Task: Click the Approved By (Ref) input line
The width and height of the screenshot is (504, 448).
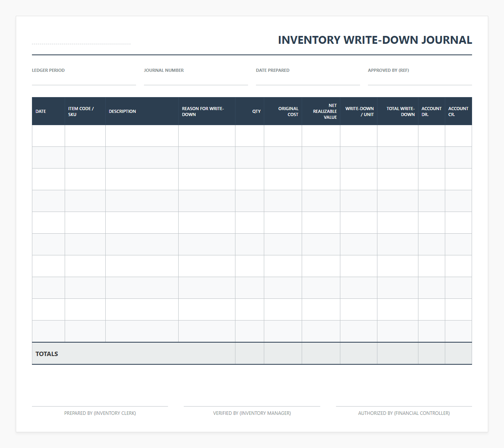Action: pyautogui.click(x=420, y=80)
